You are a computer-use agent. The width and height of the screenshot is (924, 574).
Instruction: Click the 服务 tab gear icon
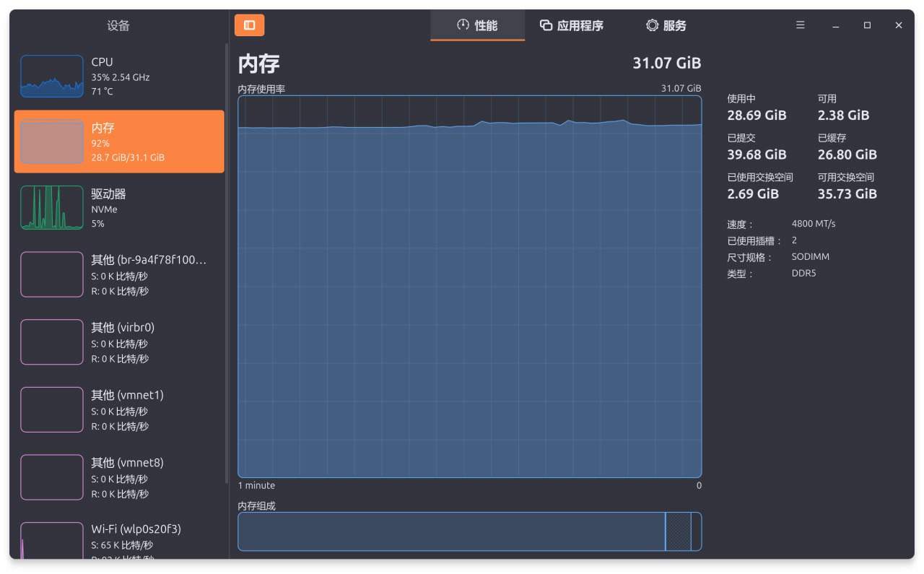click(x=652, y=25)
